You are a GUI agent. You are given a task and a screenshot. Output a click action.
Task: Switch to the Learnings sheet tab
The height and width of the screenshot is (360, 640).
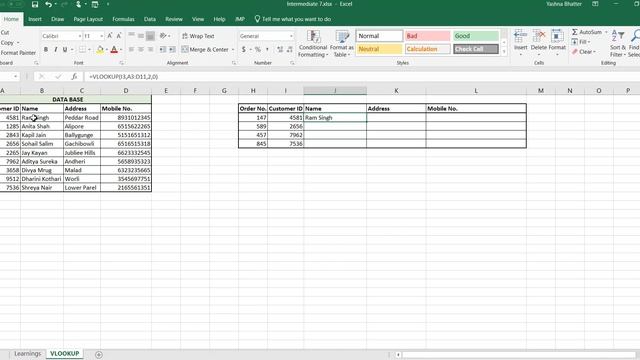click(28, 353)
